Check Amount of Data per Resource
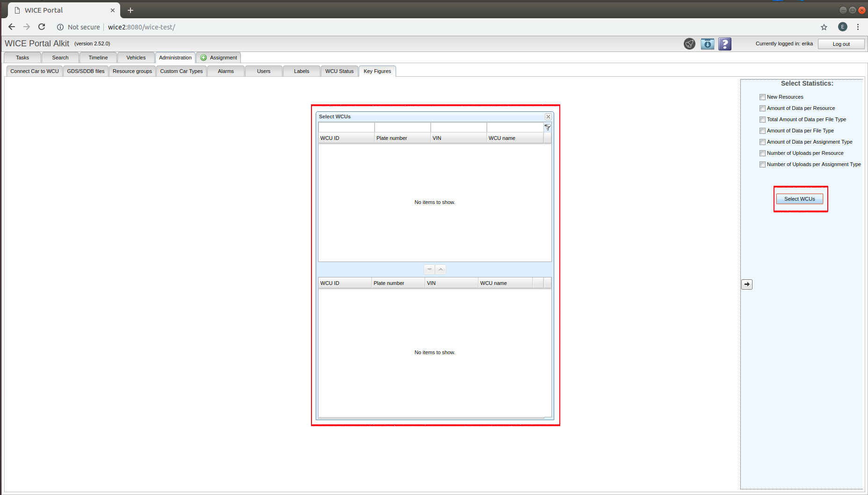The width and height of the screenshot is (868, 495). [x=762, y=109]
